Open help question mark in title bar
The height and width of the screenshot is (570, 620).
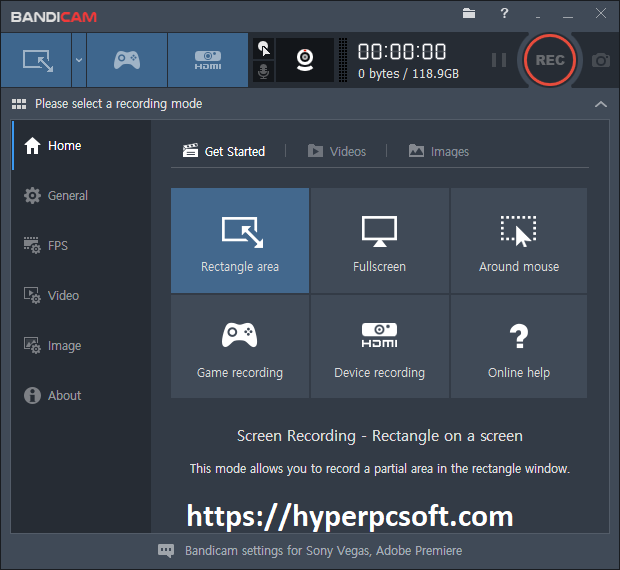coord(504,13)
